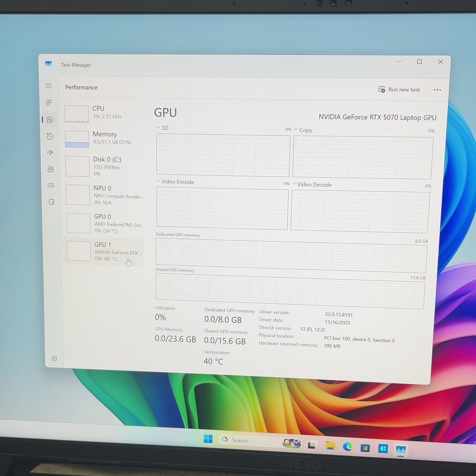Click the Task Manager title bar icon

pyautogui.click(x=48, y=63)
